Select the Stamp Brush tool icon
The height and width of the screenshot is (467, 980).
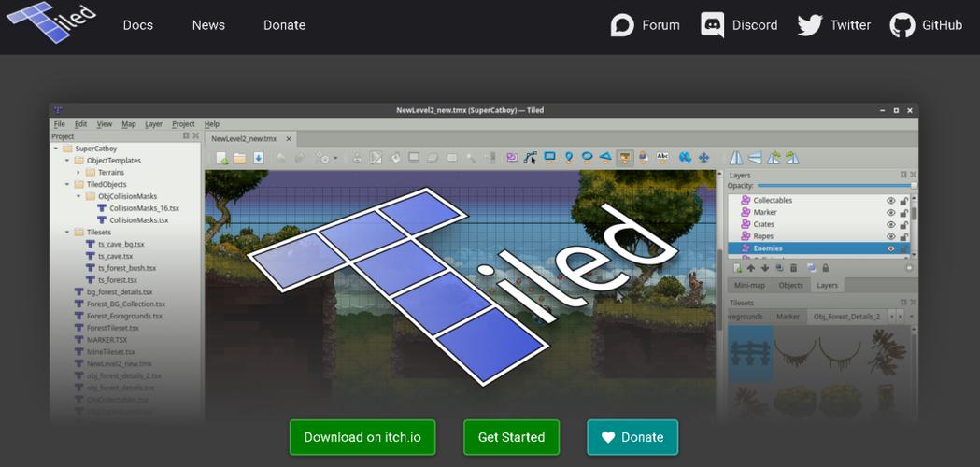(x=358, y=158)
